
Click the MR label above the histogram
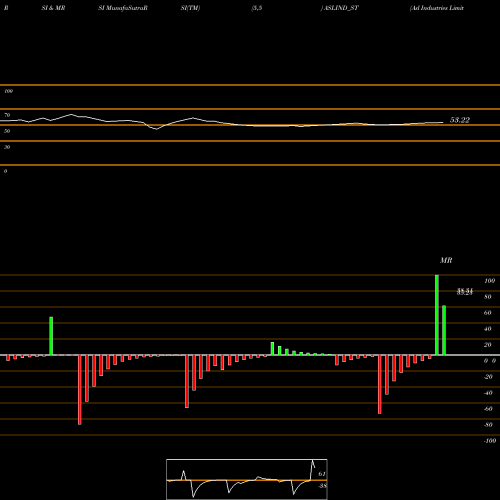pos(446,260)
